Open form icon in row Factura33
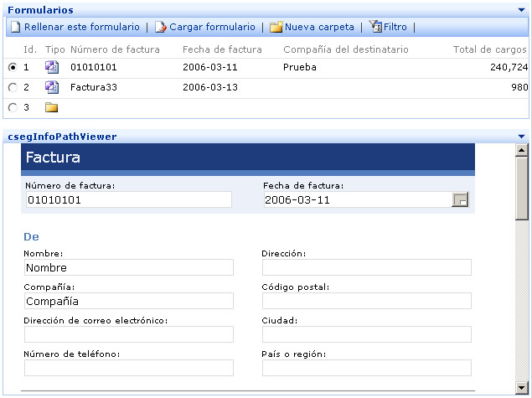Image resolution: width=532 pixels, height=398 pixels. [52, 87]
